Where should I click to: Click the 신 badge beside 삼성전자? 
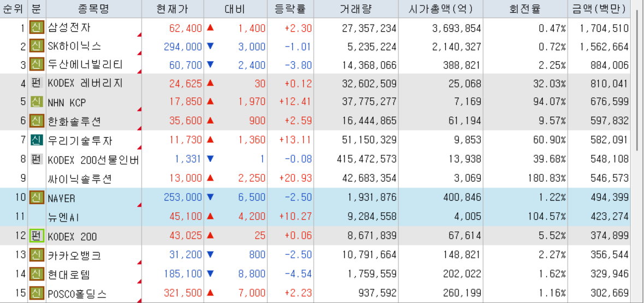(x=37, y=28)
